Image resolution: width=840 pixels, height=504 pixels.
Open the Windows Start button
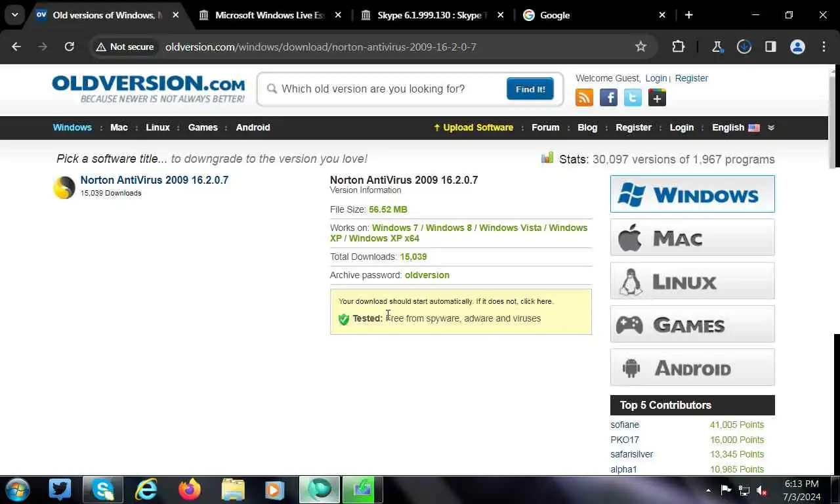pos(18,490)
